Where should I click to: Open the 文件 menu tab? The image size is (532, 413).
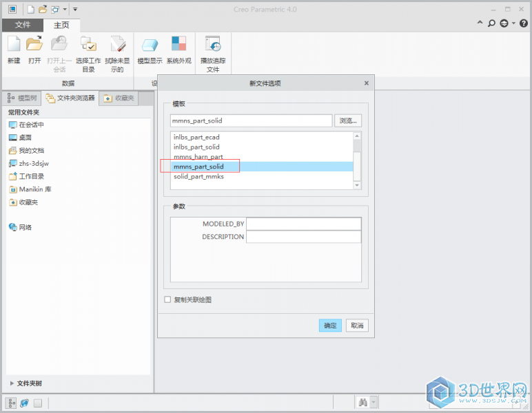pyautogui.click(x=22, y=25)
